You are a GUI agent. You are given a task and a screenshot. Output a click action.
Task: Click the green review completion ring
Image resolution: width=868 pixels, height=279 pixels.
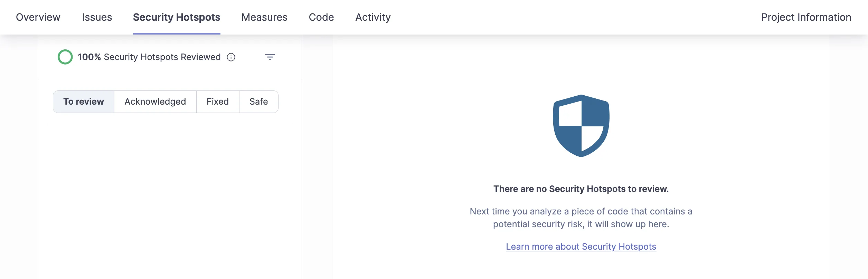coord(65,57)
